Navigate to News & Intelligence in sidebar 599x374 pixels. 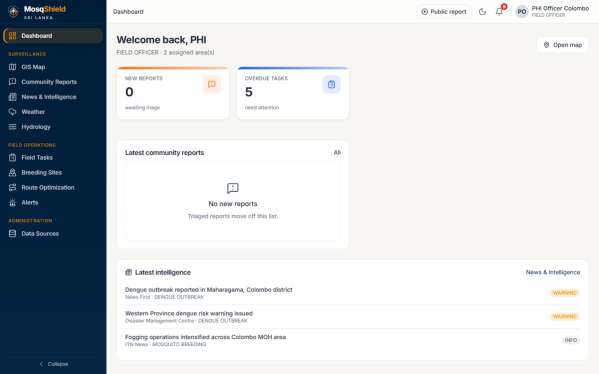coord(53,97)
